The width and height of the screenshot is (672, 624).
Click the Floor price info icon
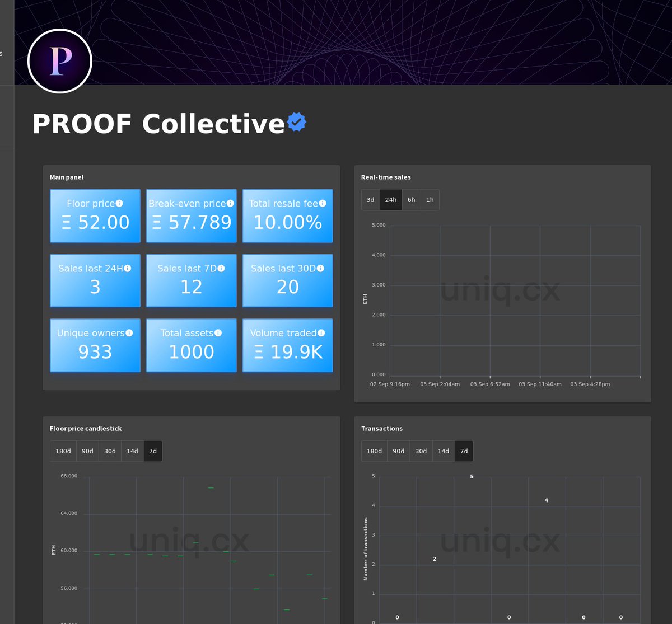point(119,204)
